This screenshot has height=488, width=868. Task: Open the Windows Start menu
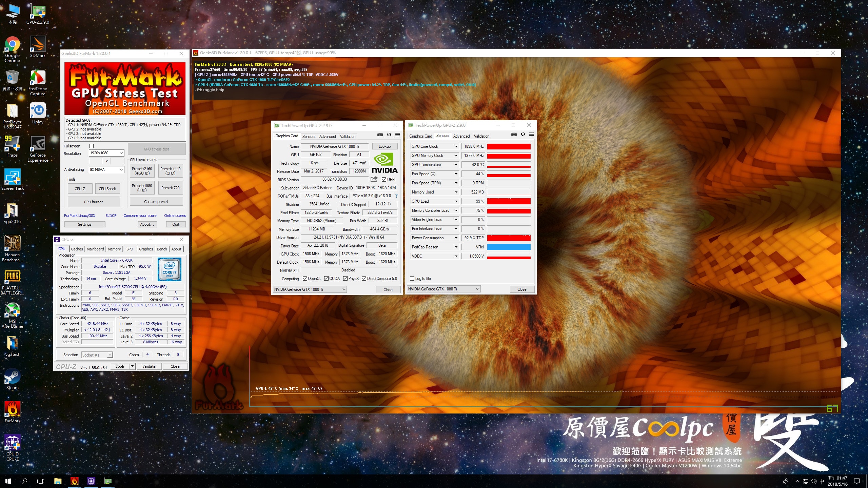pyautogui.click(x=8, y=481)
